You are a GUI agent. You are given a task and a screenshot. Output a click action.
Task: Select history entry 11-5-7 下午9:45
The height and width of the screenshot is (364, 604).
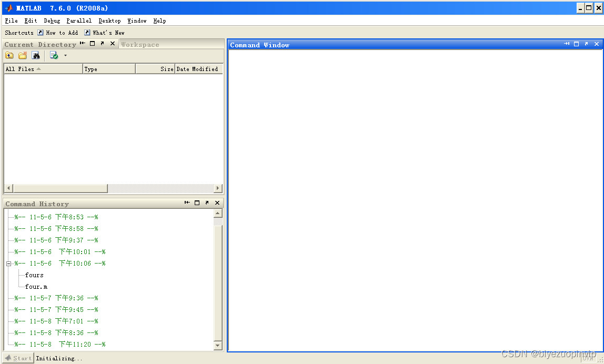click(56, 310)
